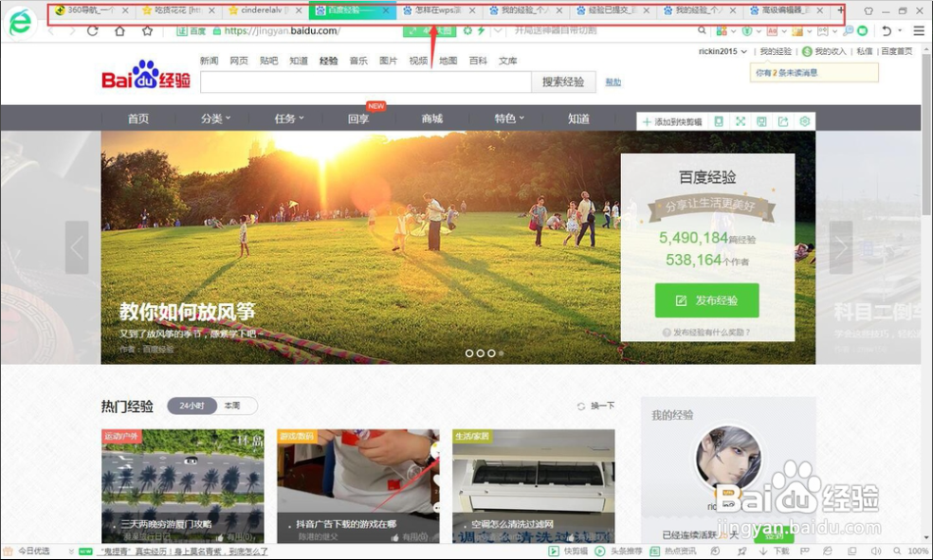Screen dimensions: 933x560
Task: Open 商城 in the navigation bar
Action: coord(432,118)
